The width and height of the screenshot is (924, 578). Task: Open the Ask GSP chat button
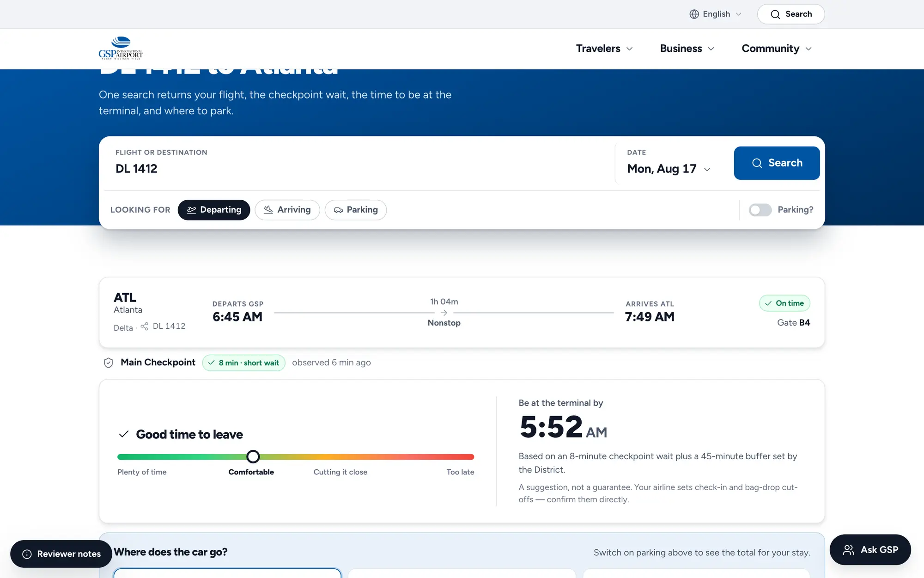(x=870, y=550)
